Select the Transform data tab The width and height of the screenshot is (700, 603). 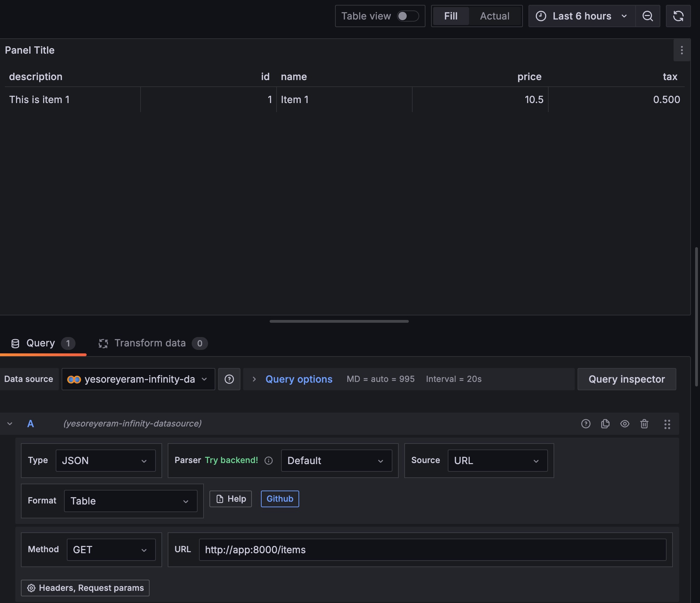[x=150, y=343]
